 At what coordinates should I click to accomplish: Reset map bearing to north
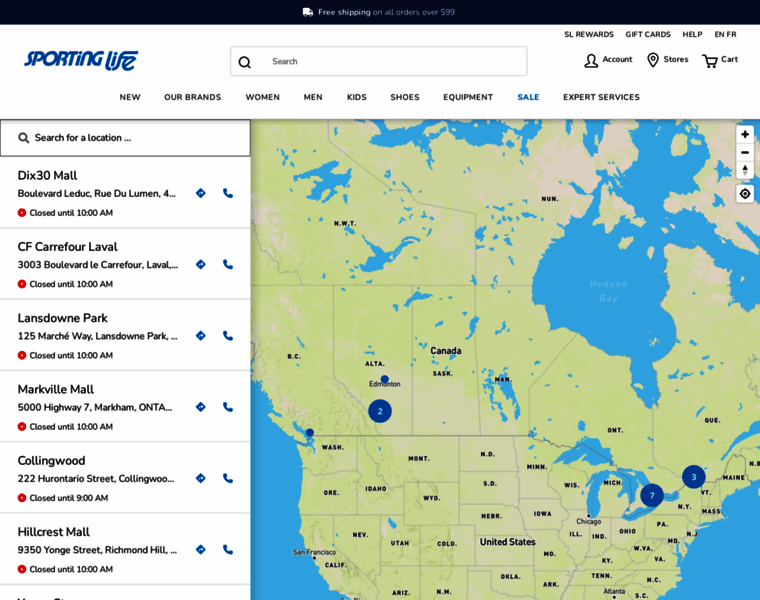click(744, 170)
